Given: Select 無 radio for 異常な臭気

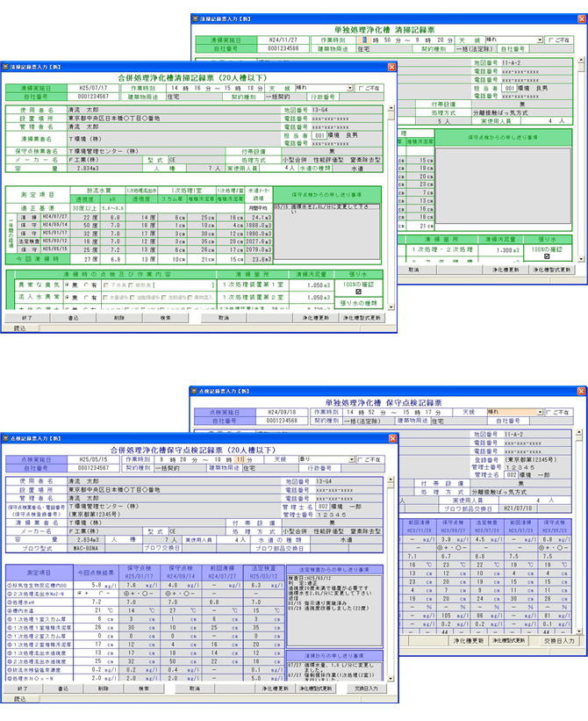Looking at the screenshot, I should click(68, 285).
